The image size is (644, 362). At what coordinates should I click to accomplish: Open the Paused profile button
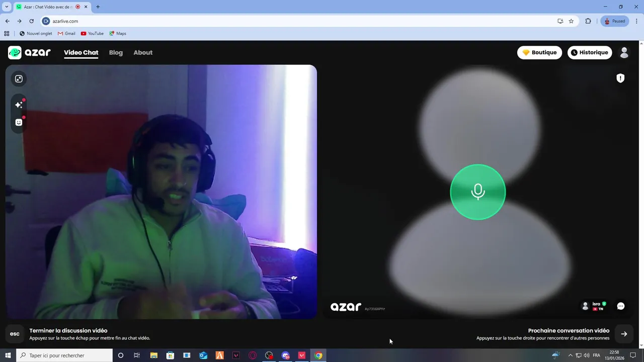615,21
